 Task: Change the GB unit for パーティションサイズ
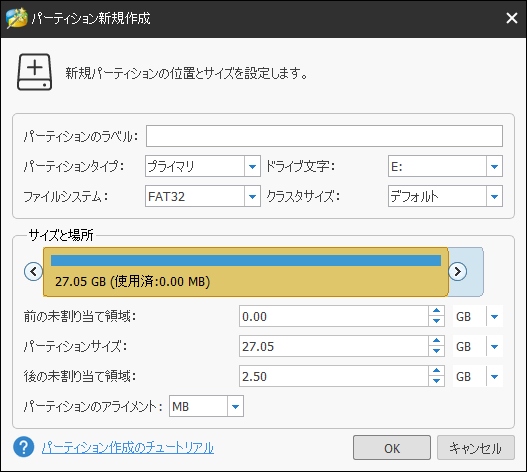478,346
